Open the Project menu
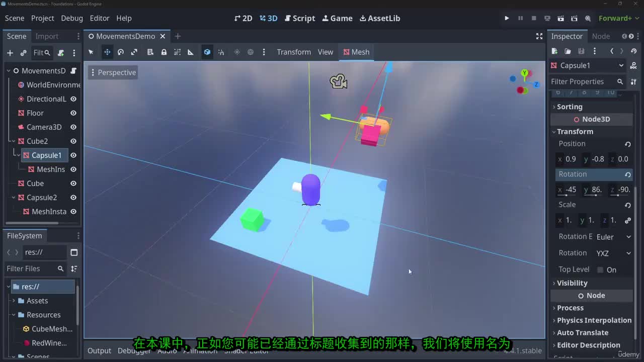 42,18
